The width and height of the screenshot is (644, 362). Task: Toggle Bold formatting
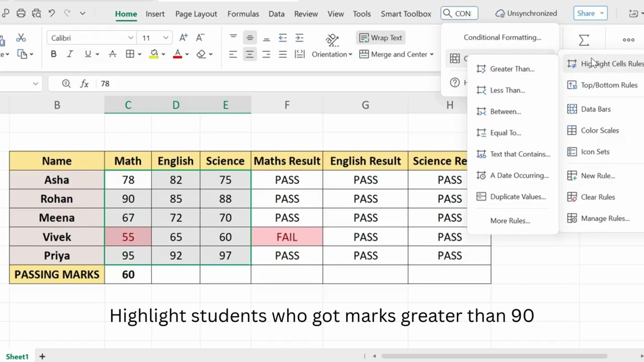tap(53, 54)
